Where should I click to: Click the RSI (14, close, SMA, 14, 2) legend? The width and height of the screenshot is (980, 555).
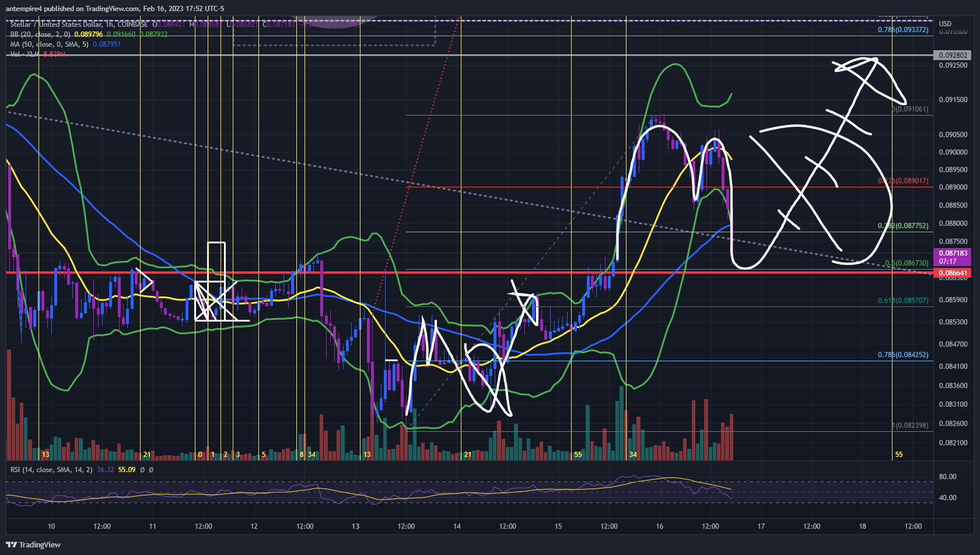coord(51,470)
